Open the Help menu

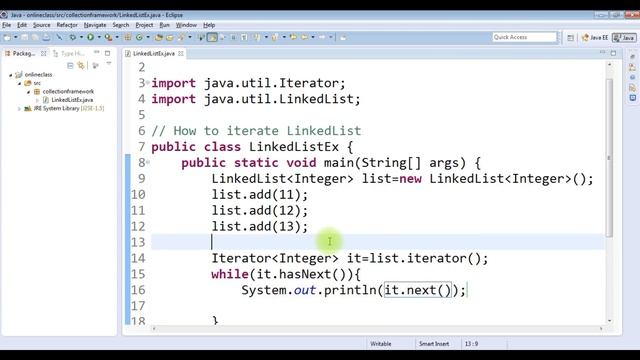pos(209,25)
